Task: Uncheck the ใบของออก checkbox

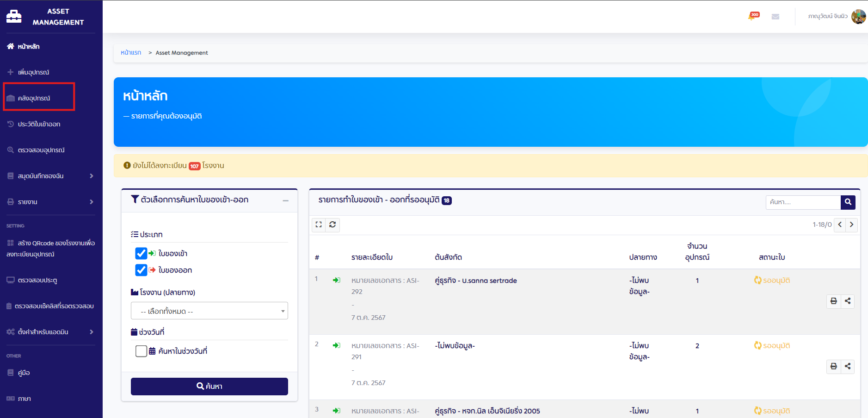Action: [141, 270]
